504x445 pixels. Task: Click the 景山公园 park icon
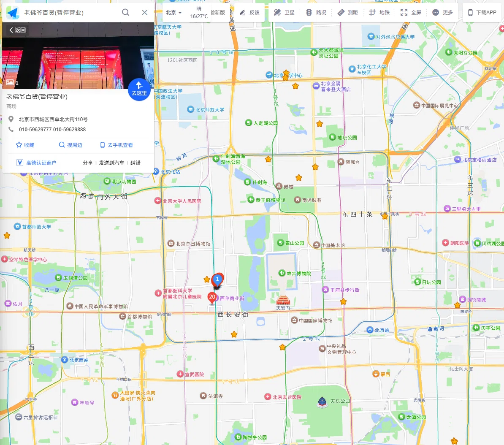[x=281, y=243]
